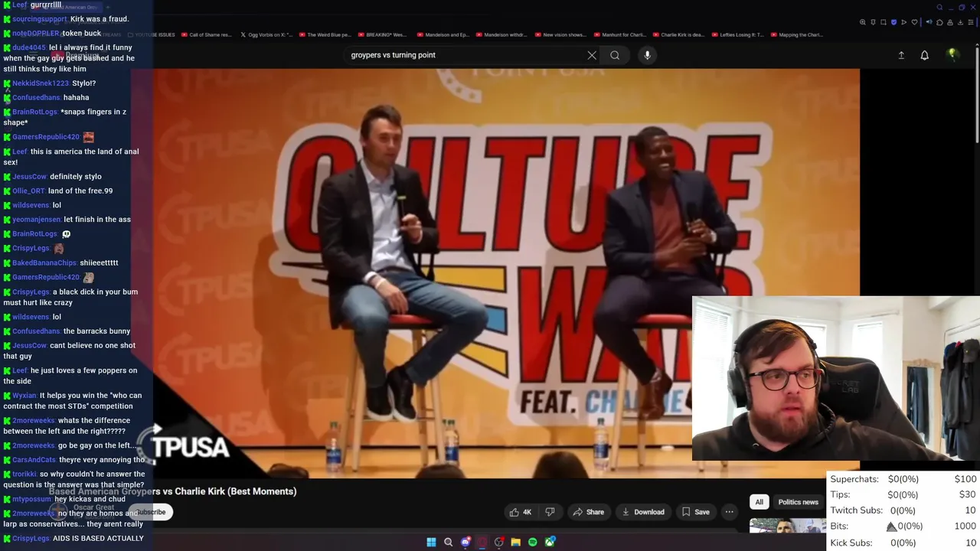
Task: Open the Easy Setup sliders icon
Action: tap(971, 22)
